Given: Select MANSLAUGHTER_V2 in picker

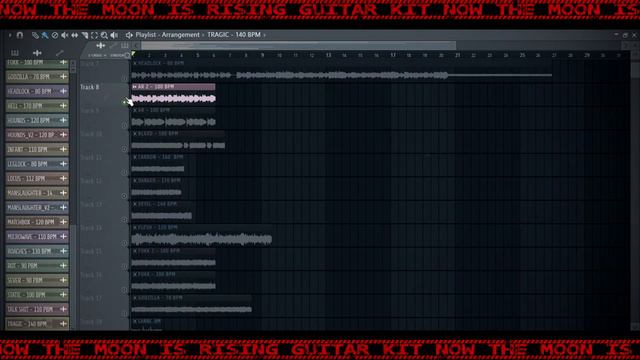Looking at the screenshot, I should click(37, 207).
